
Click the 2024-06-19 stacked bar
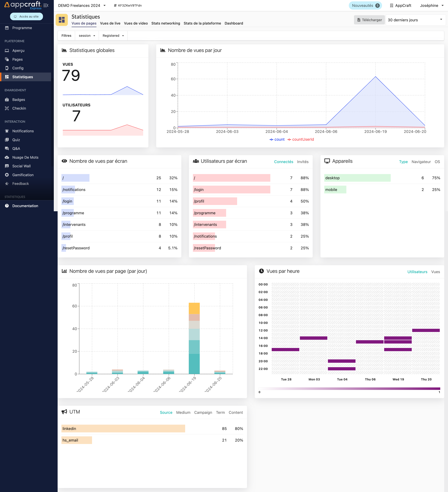tap(194, 338)
